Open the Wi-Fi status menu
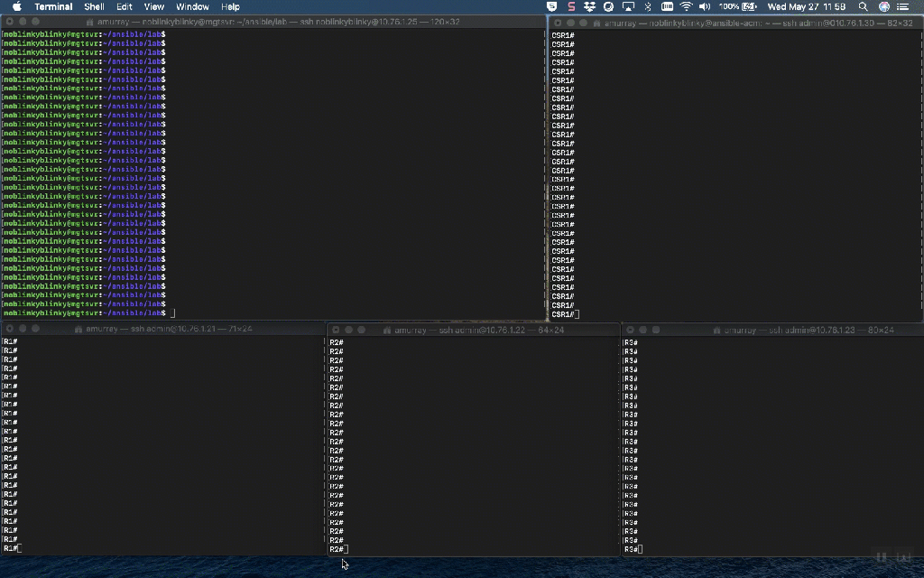The height and width of the screenshot is (578, 924). pos(686,6)
